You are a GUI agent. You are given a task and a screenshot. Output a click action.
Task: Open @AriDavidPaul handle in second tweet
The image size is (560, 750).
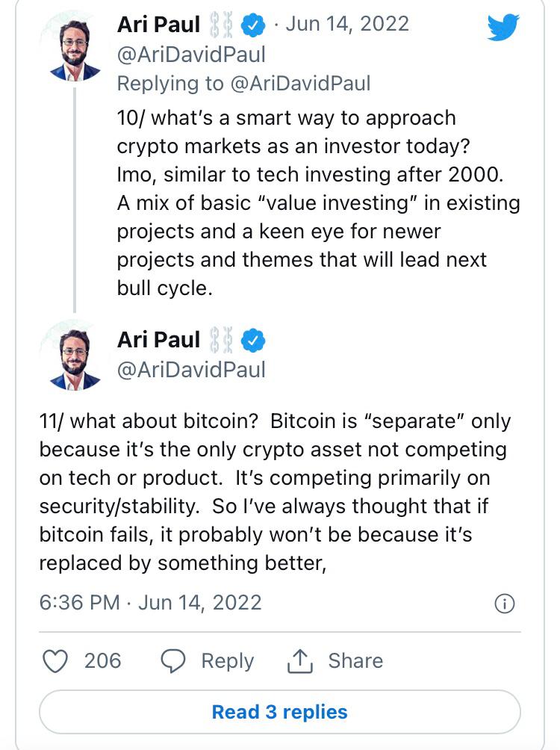(x=191, y=370)
